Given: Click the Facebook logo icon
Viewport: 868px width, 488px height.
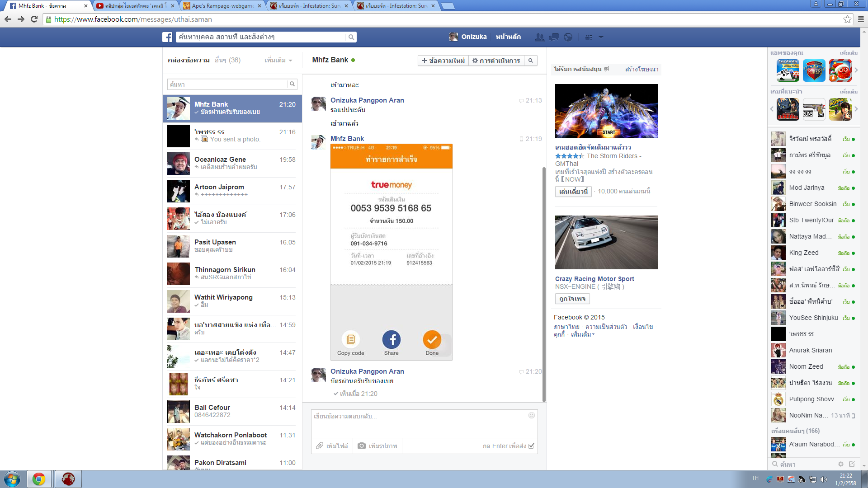Looking at the screenshot, I should 167,37.
